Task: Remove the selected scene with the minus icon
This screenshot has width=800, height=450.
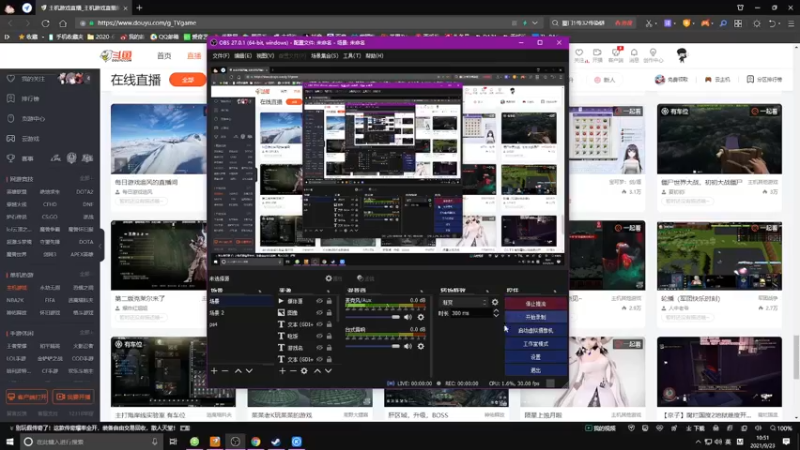Action: [225, 371]
